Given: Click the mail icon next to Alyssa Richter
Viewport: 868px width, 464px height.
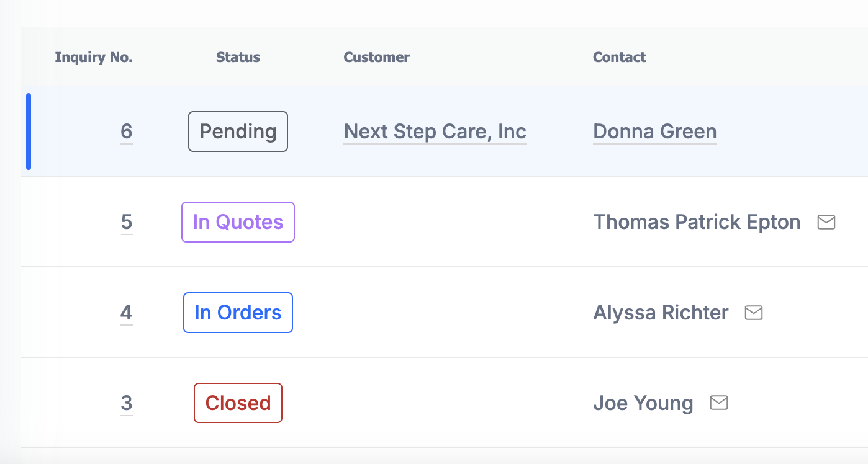Looking at the screenshot, I should pos(753,313).
